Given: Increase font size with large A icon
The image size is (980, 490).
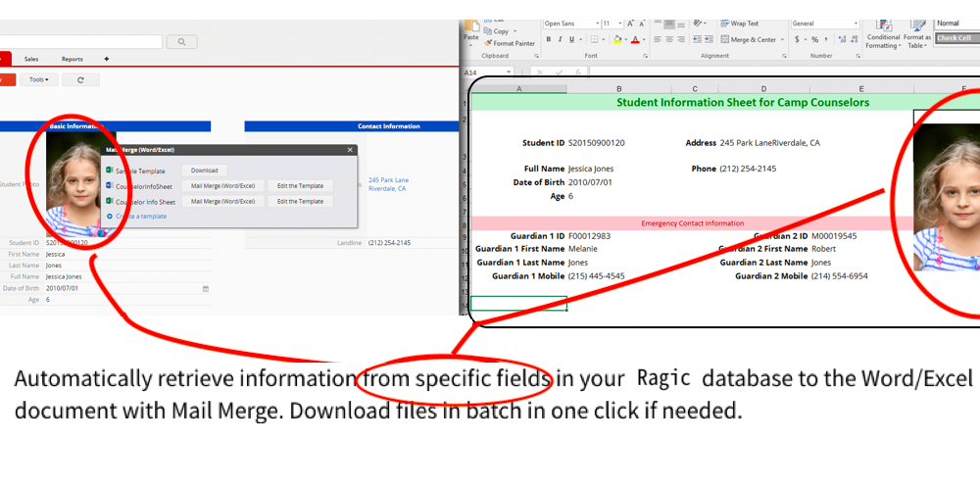Looking at the screenshot, I should tap(630, 24).
